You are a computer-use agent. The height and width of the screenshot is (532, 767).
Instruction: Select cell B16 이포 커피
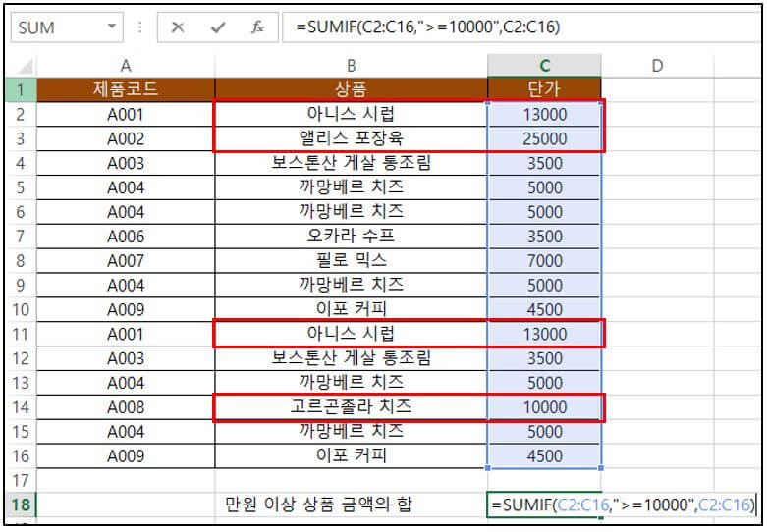352,456
